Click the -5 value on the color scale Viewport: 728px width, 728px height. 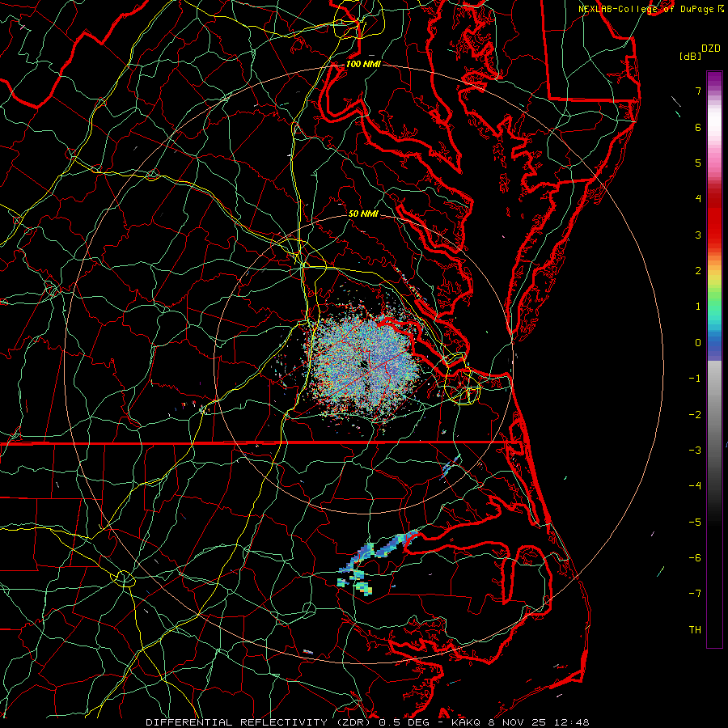[x=695, y=523]
